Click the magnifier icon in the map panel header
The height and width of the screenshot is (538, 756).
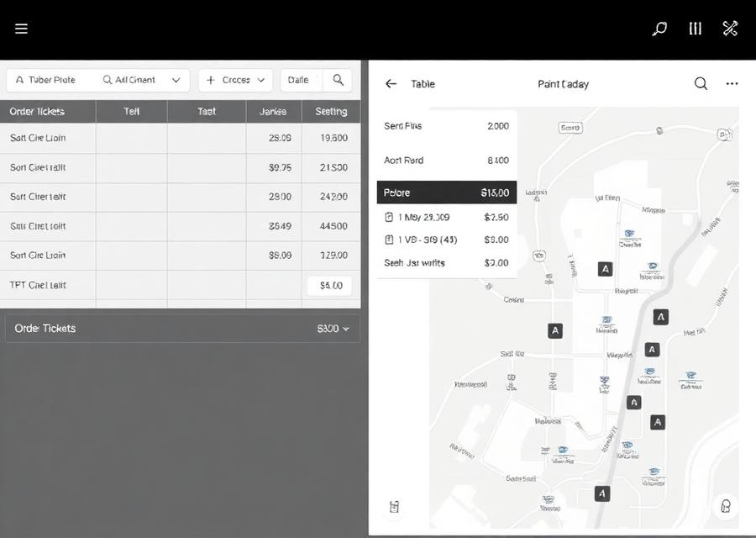pos(701,84)
